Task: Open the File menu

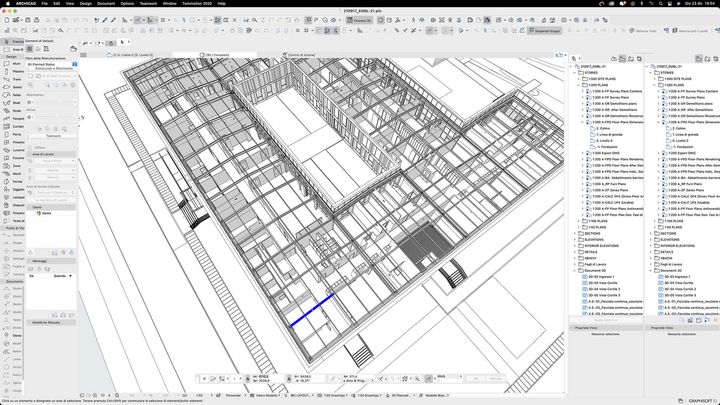Action: coord(45,3)
